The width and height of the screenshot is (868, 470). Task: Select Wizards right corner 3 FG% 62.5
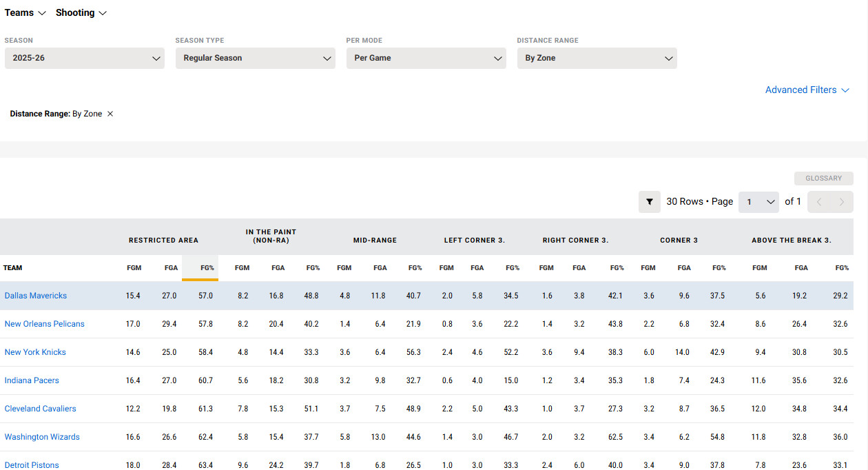[615, 437]
